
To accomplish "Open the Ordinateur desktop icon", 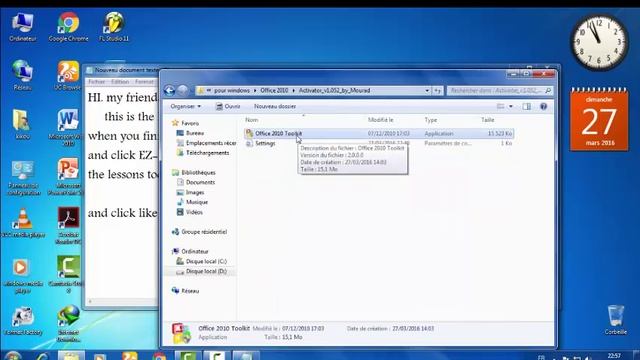I will pyautogui.click(x=22, y=27).
